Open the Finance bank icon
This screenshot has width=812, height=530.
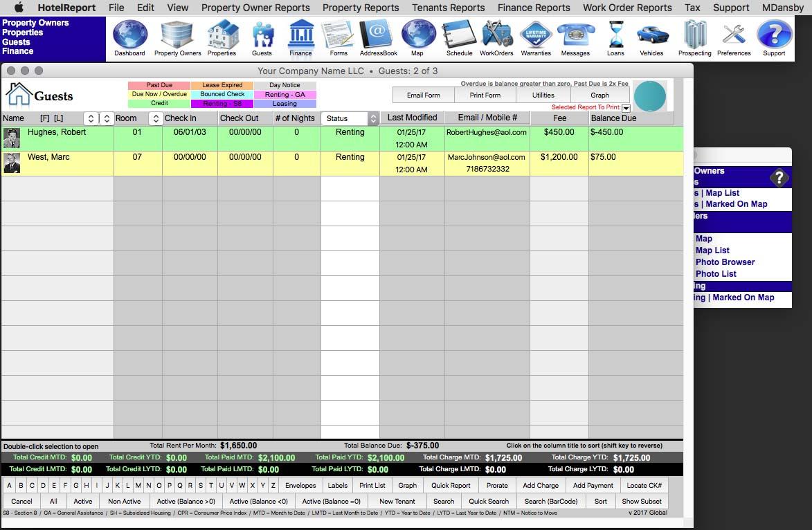pyautogui.click(x=301, y=34)
